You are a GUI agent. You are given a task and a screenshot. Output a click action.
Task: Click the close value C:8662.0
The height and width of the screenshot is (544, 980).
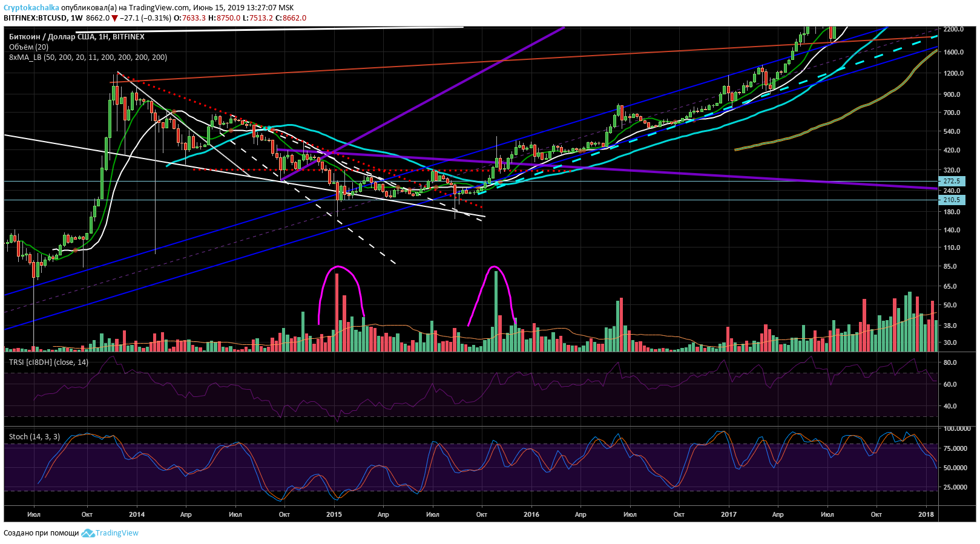291,18
